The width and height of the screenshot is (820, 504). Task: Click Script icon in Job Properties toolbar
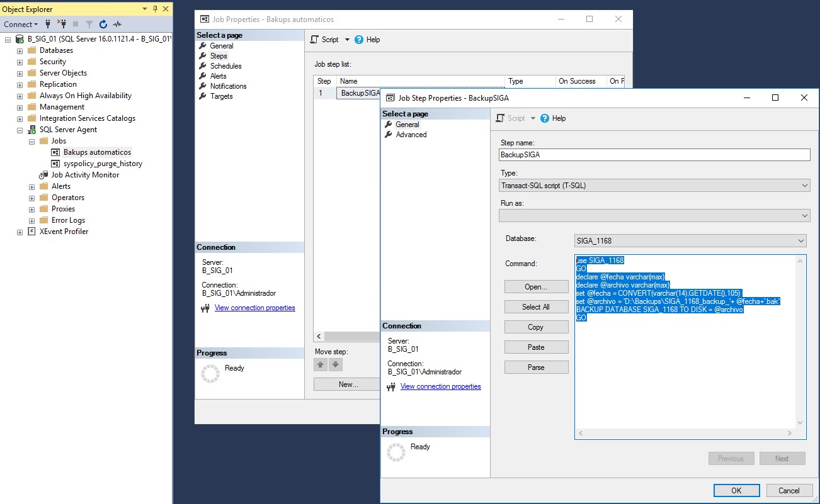click(x=316, y=40)
